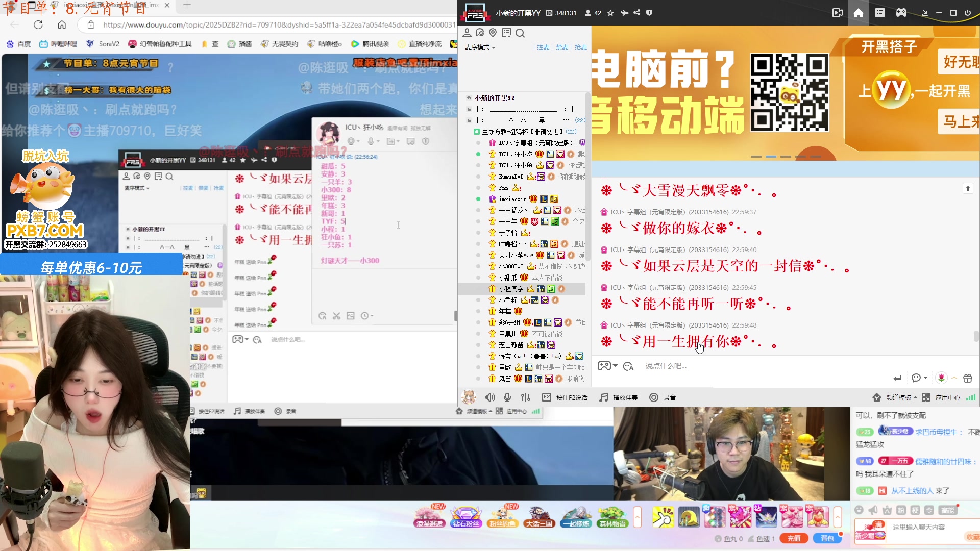Image resolution: width=980 pixels, height=551 pixels.
Task: Open the channel notice board icon
Action: pos(506,33)
